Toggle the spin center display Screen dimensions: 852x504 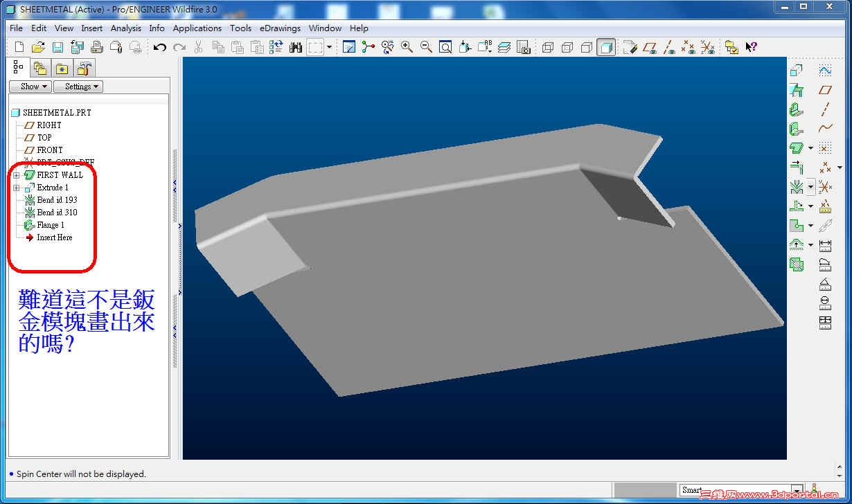pyautogui.click(x=368, y=46)
